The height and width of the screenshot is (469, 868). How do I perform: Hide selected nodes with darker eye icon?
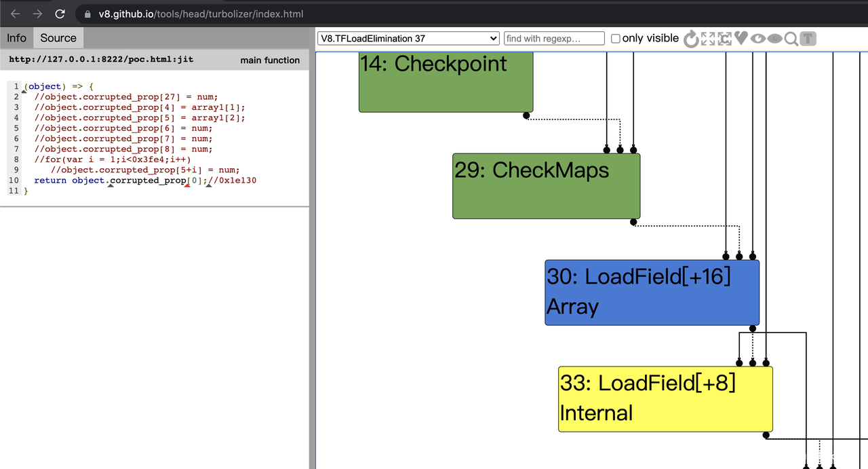(x=774, y=39)
